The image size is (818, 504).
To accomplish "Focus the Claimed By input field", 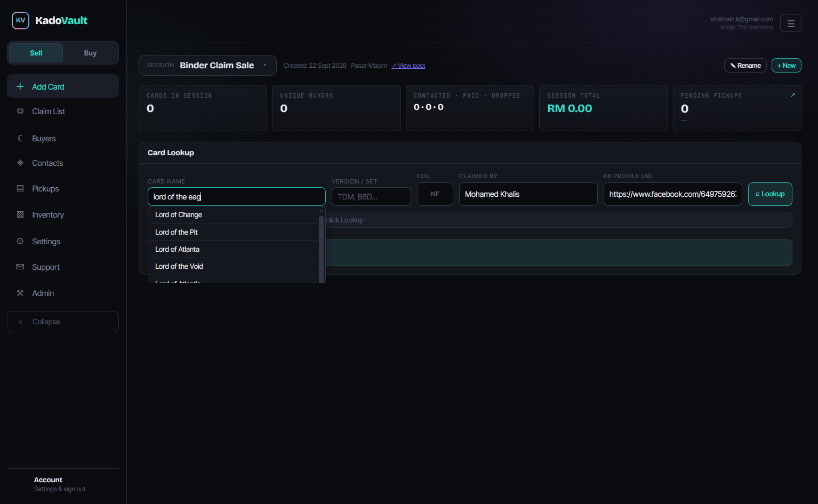I will (528, 194).
